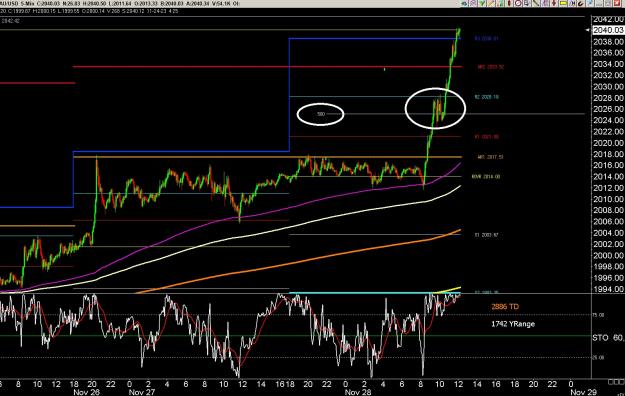Click the eye-shaped icon in the top toolbar
625x396 pixels.
(464, 3)
